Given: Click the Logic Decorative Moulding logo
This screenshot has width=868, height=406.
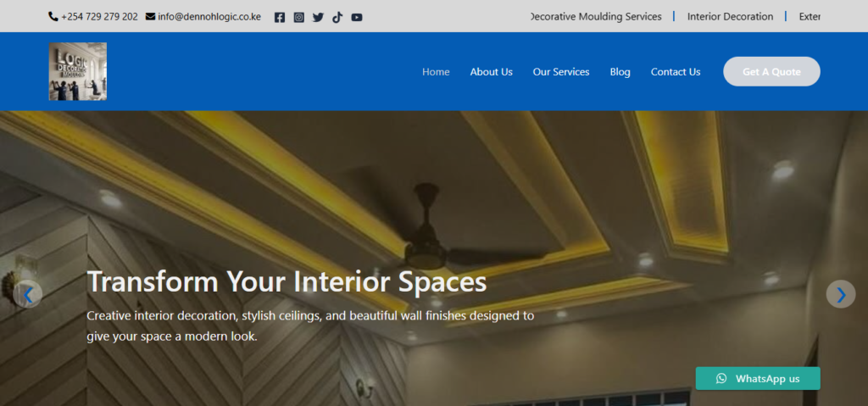Looking at the screenshot, I should [77, 71].
